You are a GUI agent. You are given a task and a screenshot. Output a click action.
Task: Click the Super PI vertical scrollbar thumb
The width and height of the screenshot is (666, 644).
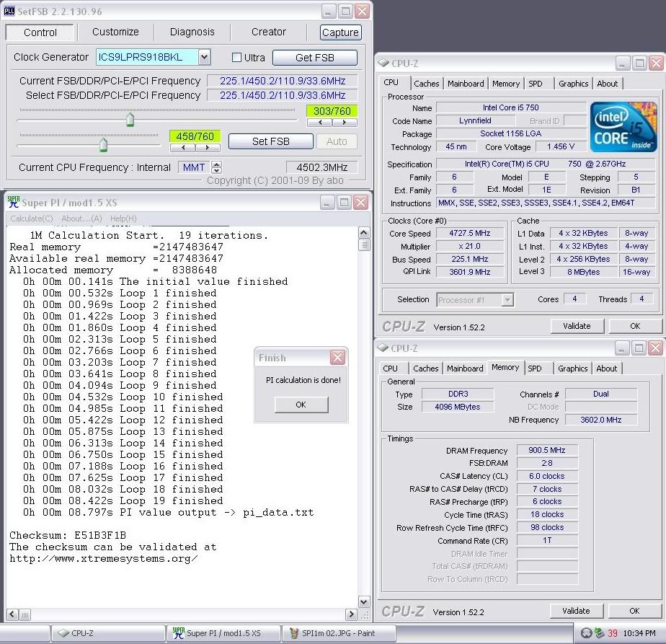point(364,245)
